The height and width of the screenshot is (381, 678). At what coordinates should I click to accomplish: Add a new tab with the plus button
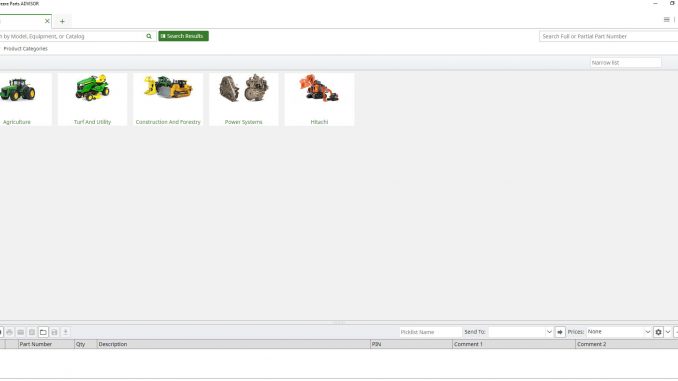(62, 21)
